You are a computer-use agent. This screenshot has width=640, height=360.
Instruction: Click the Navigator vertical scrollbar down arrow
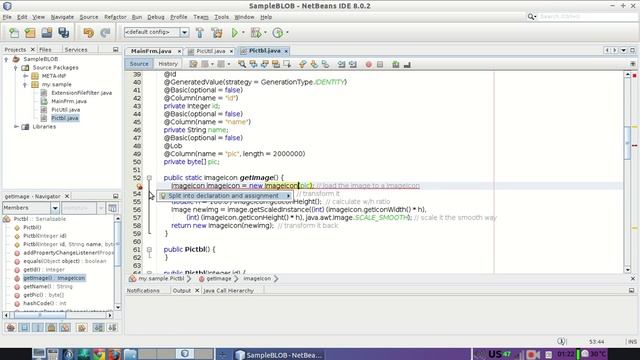(118, 307)
